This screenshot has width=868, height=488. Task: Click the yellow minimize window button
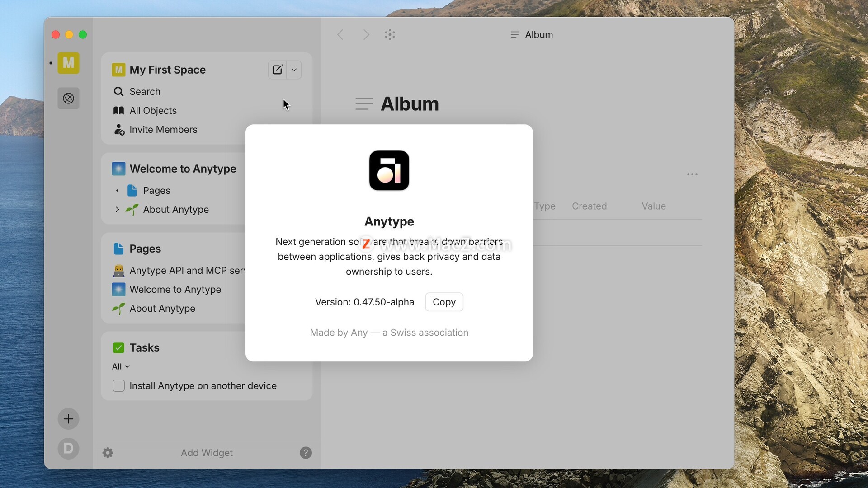click(69, 35)
